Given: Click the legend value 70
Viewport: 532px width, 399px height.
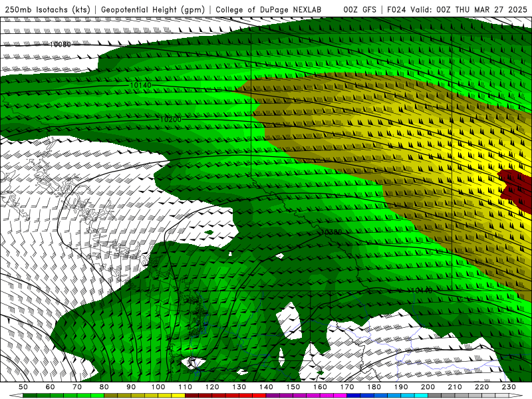Looking at the screenshot, I should (x=77, y=387).
